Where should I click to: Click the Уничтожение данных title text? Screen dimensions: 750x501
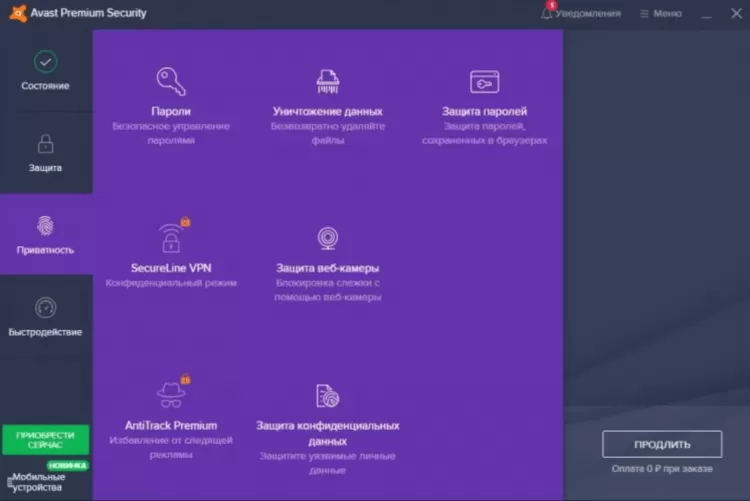pos(328,111)
